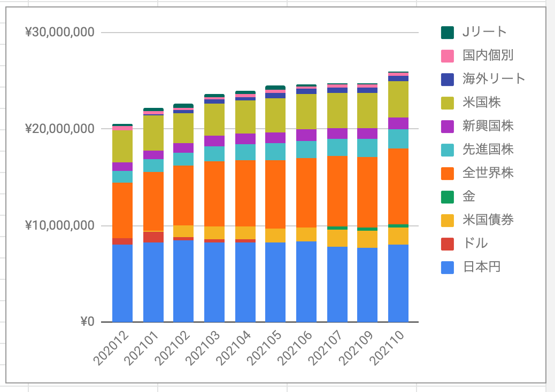Image resolution: width=555 pixels, height=392 pixels.
Task: Select the 新興国株 purple legend swatch
Action: click(448, 126)
